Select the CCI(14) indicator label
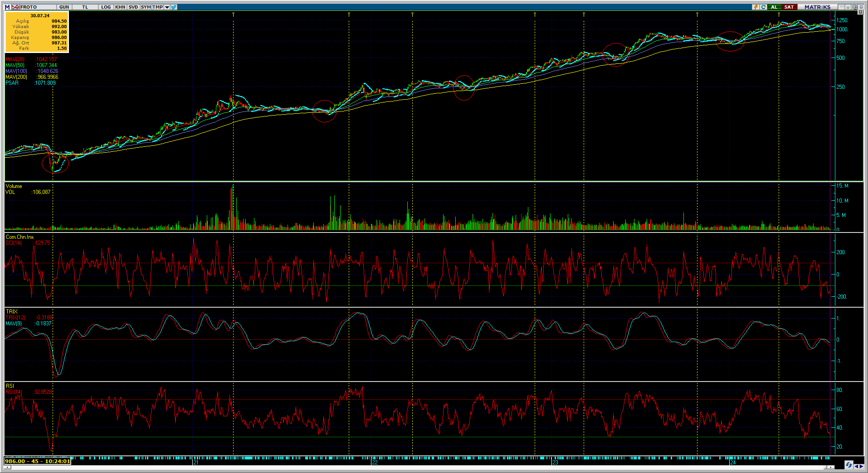Image resolution: width=868 pixels, height=473 pixels. tap(14, 243)
